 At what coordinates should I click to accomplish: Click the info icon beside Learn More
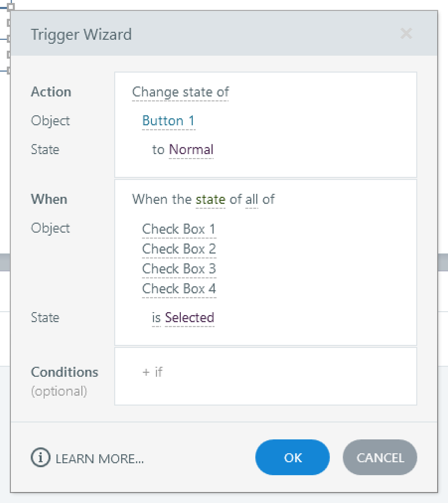pyautogui.click(x=40, y=458)
